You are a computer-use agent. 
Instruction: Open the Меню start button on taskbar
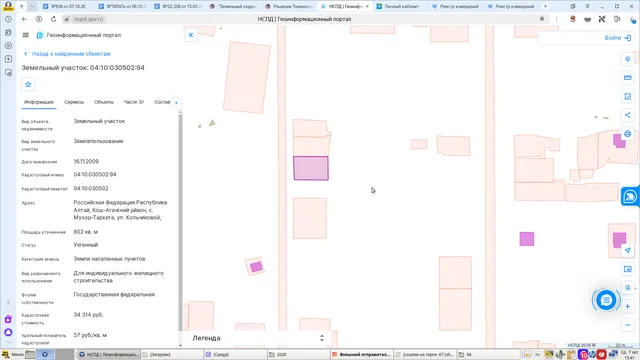pyautogui.click(x=13, y=354)
